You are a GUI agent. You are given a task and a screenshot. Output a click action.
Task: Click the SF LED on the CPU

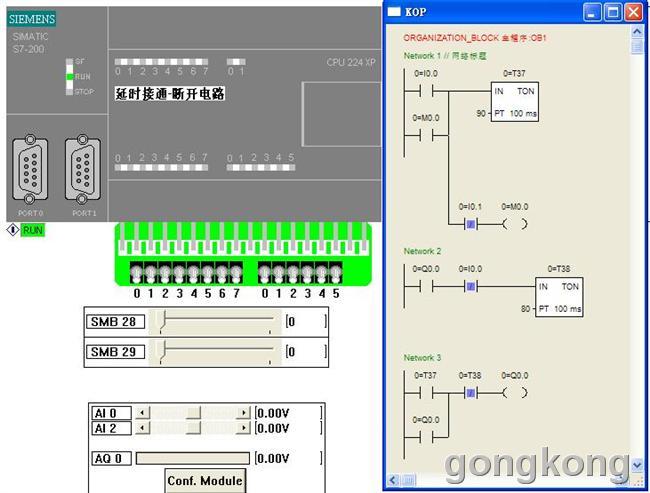point(69,62)
